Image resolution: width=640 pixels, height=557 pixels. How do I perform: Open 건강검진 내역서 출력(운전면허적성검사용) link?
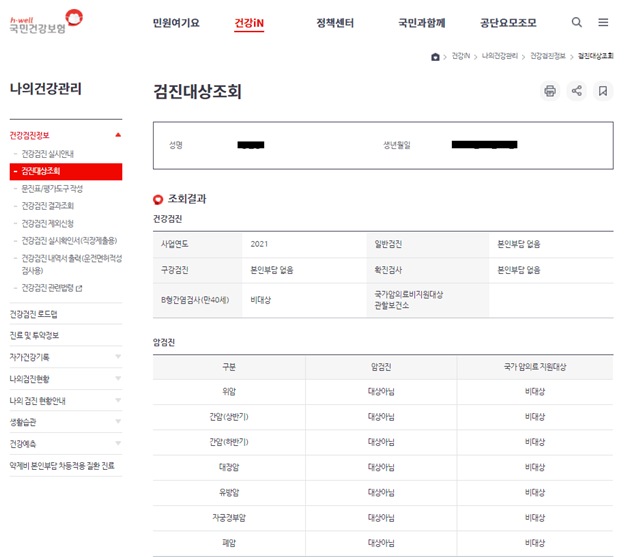(71, 264)
